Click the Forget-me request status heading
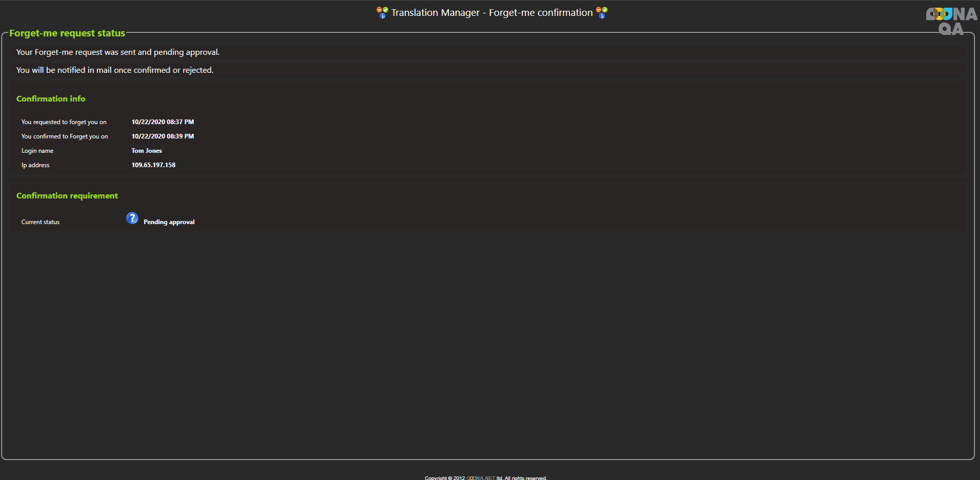Image resolution: width=980 pixels, height=480 pixels. coord(67,33)
